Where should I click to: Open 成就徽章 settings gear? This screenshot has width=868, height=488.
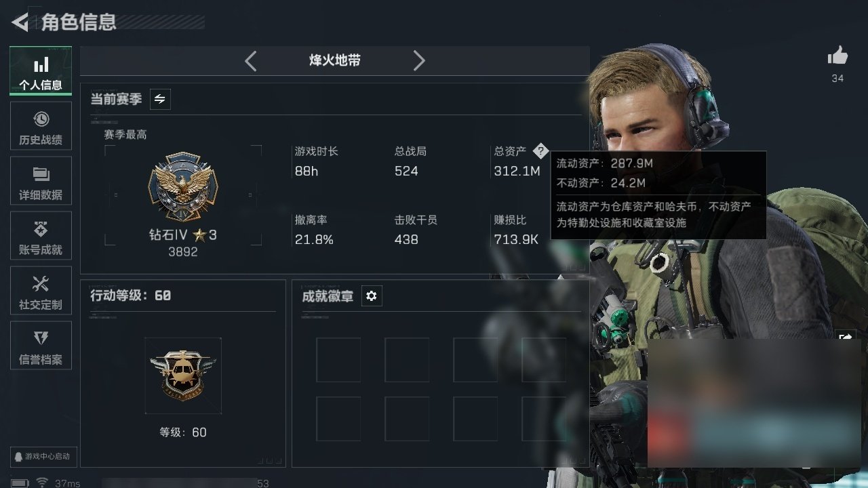click(372, 296)
